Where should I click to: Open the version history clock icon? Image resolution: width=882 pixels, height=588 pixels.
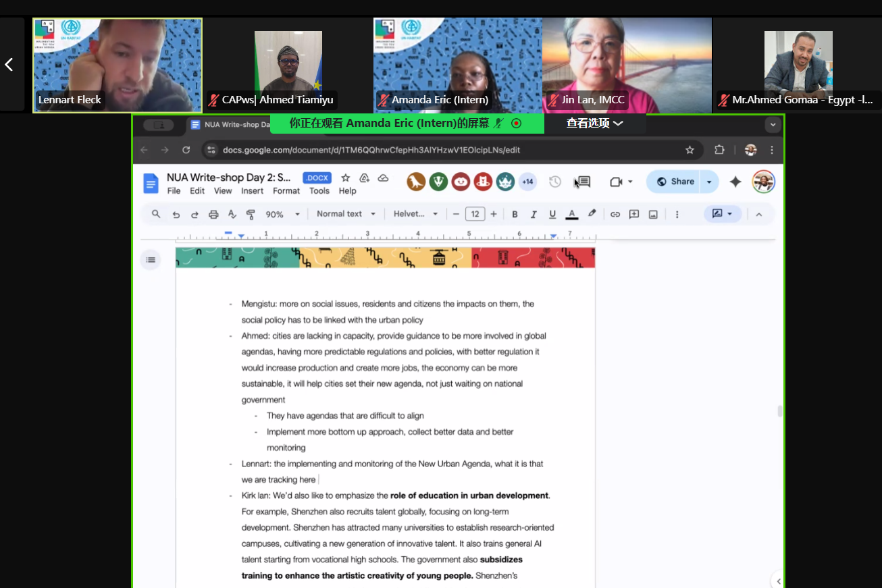point(555,182)
